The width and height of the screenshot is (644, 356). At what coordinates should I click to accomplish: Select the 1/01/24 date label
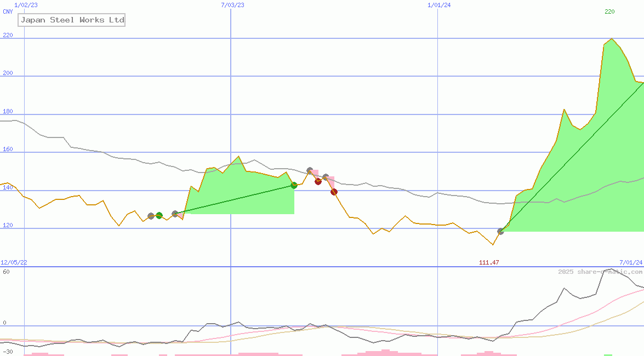pos(439,5)
